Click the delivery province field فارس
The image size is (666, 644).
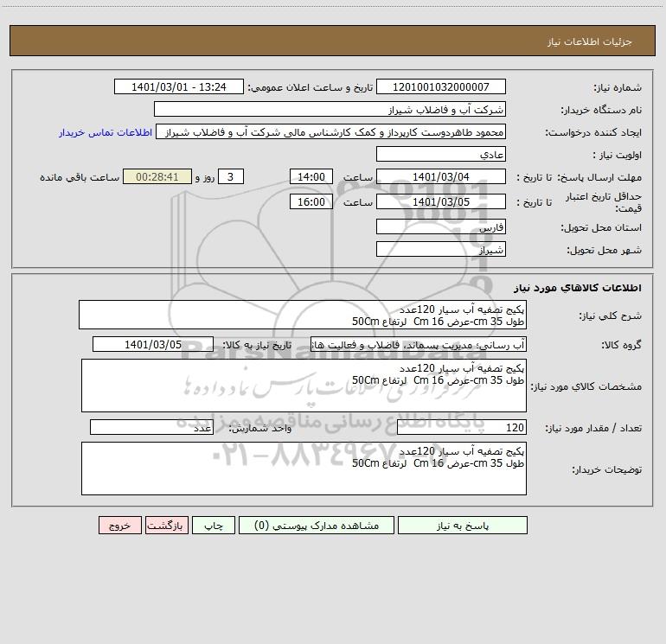click(441, 226)
